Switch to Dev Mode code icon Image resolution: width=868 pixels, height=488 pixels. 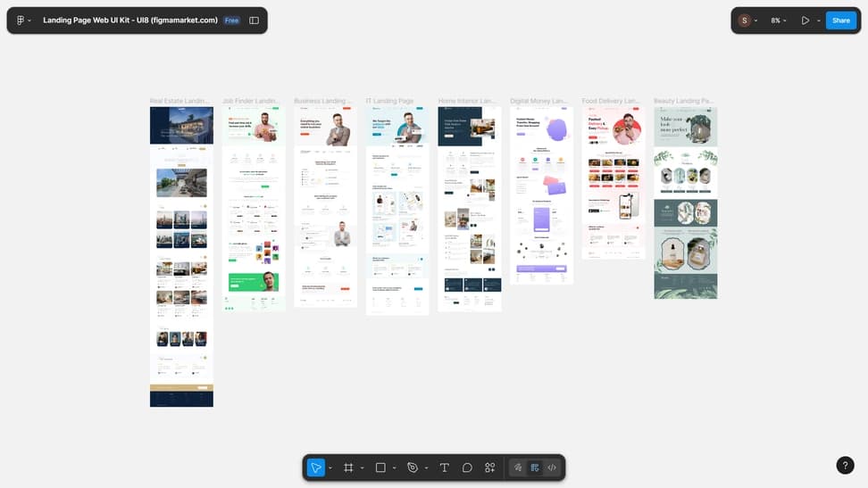coord(552,467)
